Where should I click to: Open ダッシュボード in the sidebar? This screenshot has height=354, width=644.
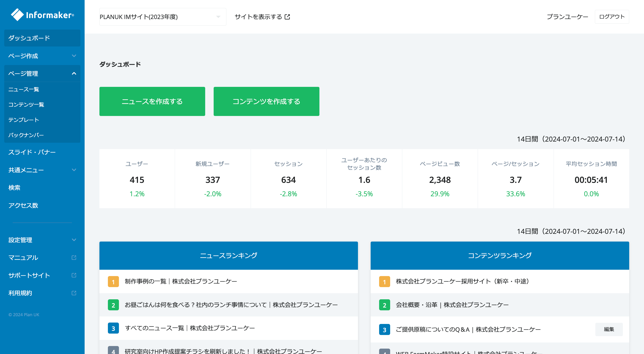(x=42, y=38)
